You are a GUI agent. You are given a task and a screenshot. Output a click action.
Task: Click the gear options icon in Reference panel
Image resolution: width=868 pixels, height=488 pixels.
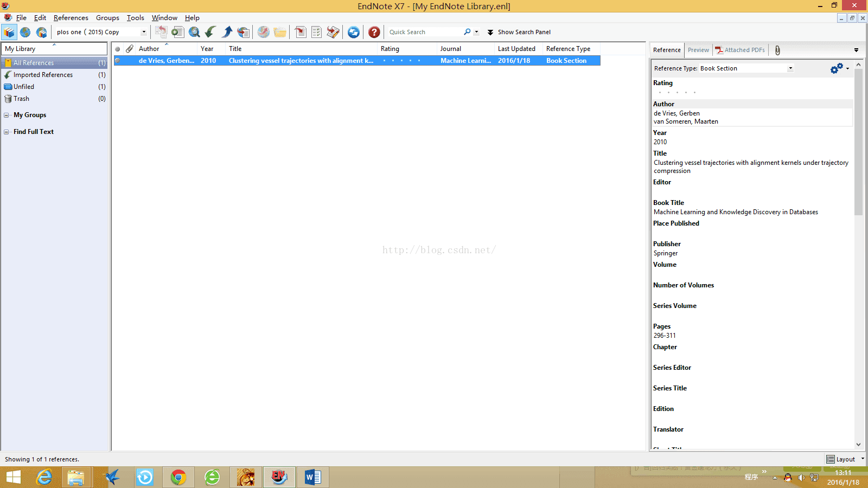pyautogui.click(x=837, y=68)
